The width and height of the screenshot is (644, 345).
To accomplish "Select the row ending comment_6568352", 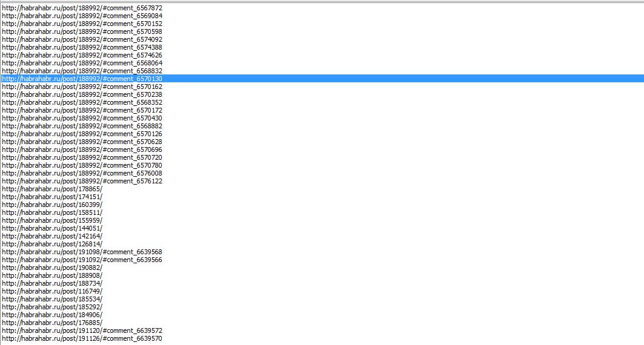I will pyautogui.click(x=82, y=102).
